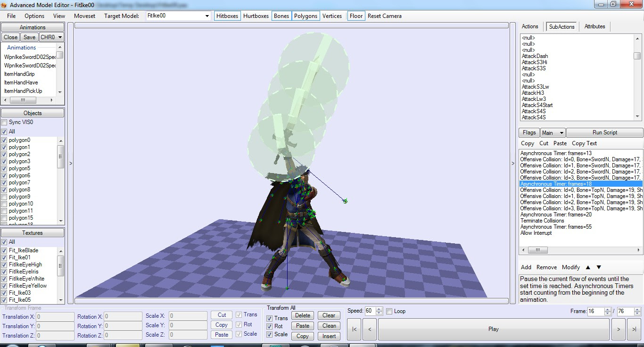Open the View menu
The height and width of the screenshot is (347, 644).
[x=59, y=16]
